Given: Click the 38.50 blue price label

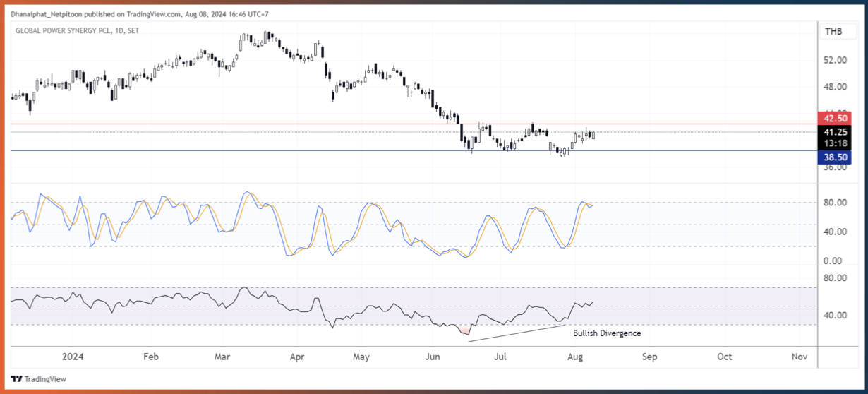Looking at the screenshot, I should coord(836,159).
